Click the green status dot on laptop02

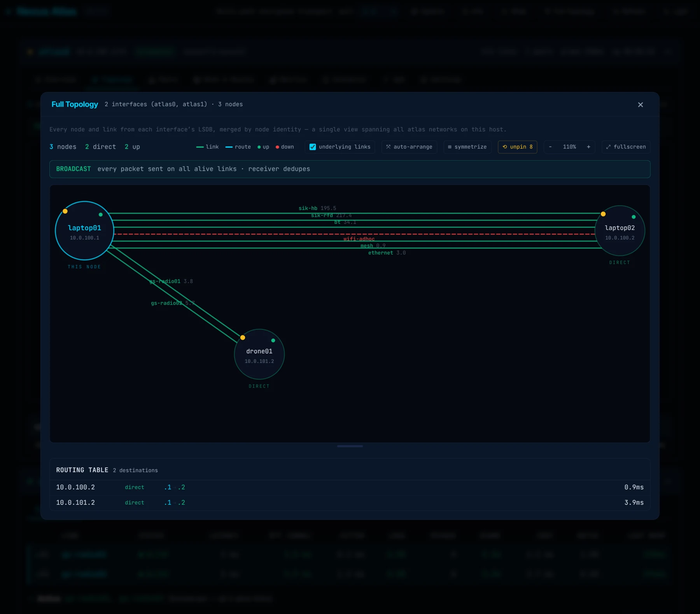[x=633, y=217]
